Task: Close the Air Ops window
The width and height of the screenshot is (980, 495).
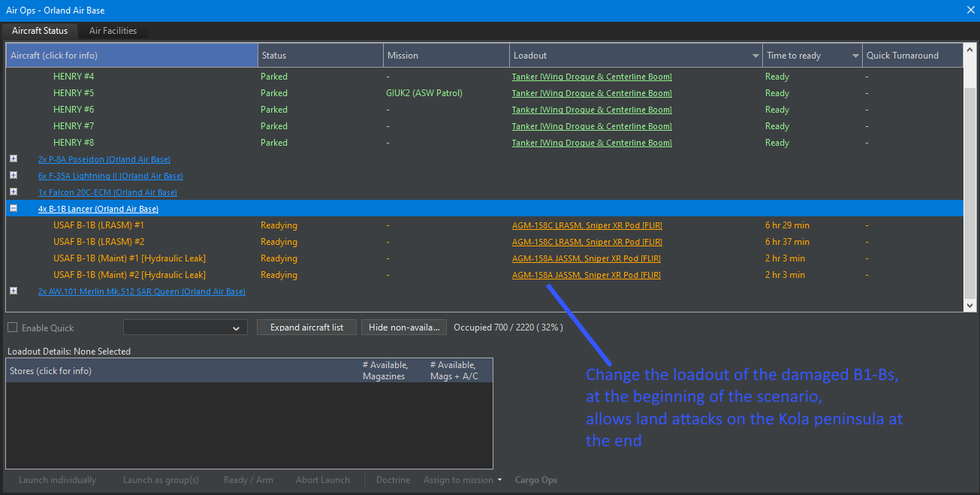Action: [969, 11]
